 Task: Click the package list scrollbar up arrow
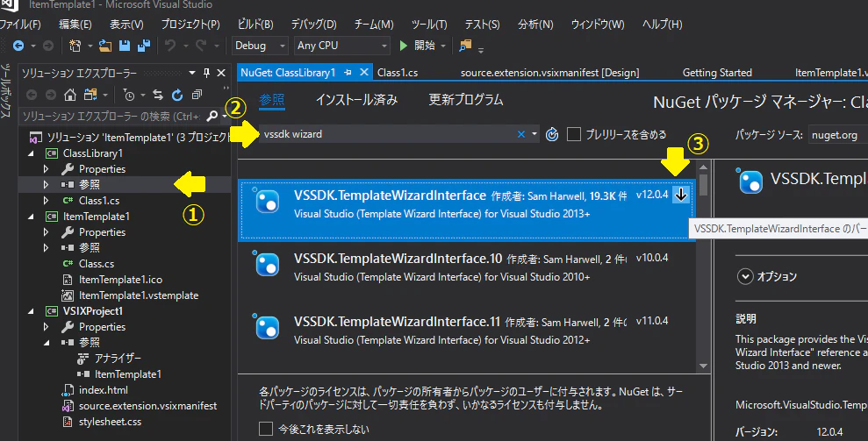click(x=703, y=167)
